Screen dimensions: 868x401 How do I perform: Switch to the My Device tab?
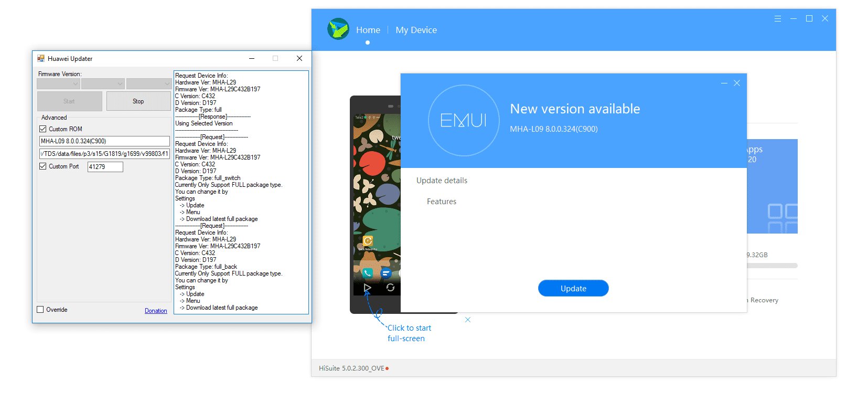click(416, 30)
